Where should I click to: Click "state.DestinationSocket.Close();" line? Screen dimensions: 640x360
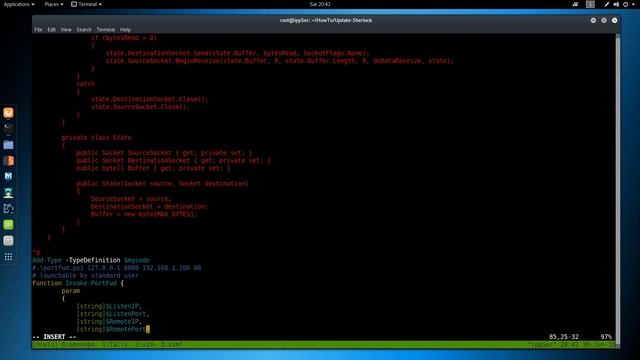pos(149,99)
